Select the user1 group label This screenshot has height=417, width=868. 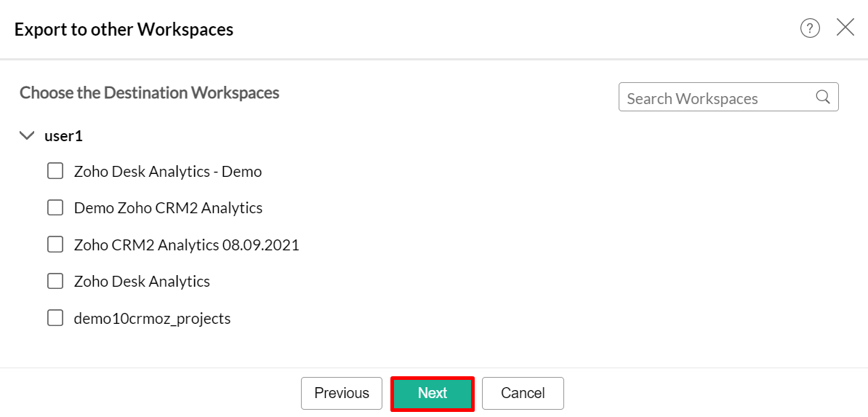(x=64, y=136)
